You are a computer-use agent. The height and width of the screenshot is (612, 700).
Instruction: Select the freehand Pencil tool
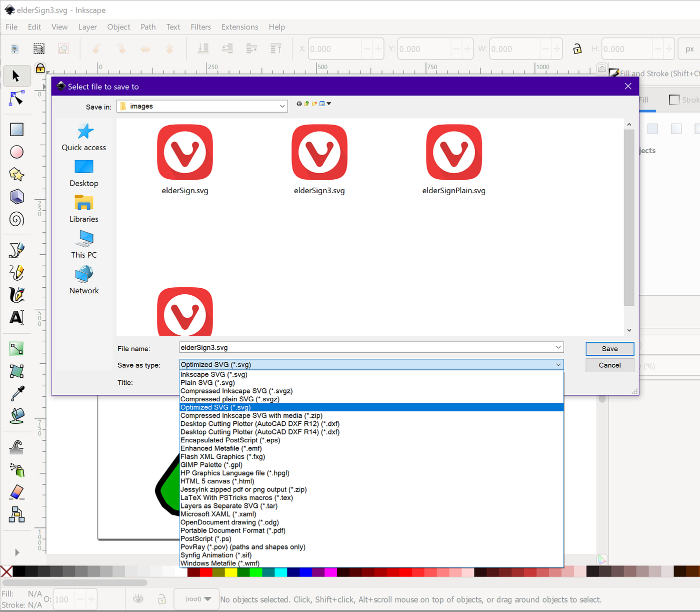[x=16, y=272]
